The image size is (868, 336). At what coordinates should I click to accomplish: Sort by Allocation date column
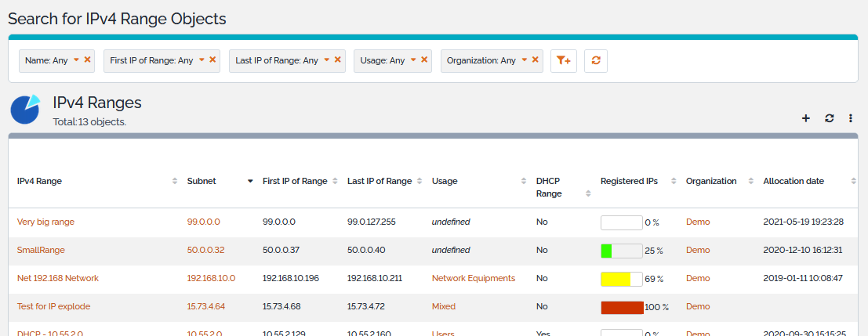click(x=794, y=181)
